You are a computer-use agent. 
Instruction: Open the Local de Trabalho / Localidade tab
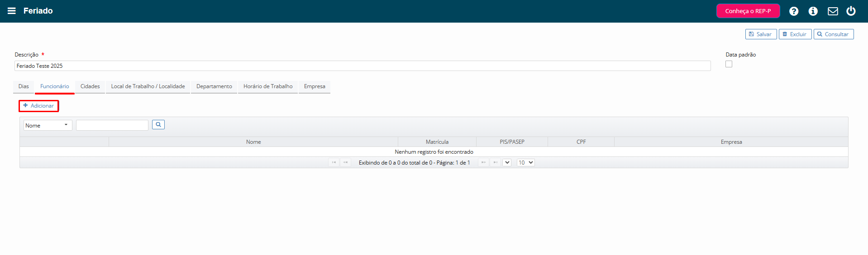point(148,86)
